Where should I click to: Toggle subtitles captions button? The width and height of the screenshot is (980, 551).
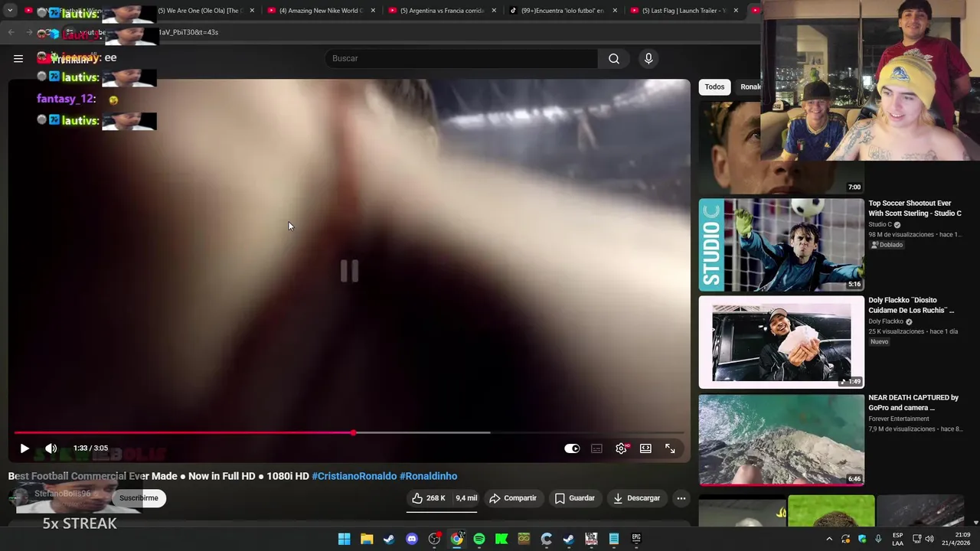[596, 448]
